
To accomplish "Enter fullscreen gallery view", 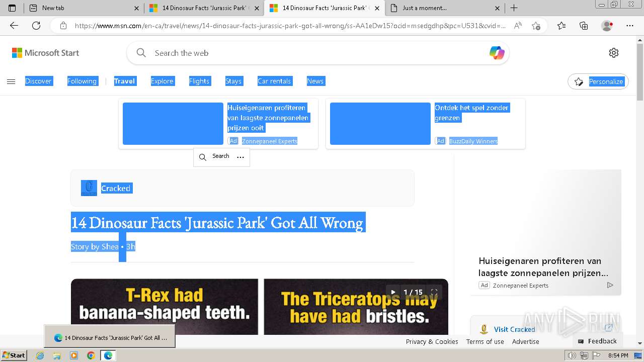I will point(434,292).
